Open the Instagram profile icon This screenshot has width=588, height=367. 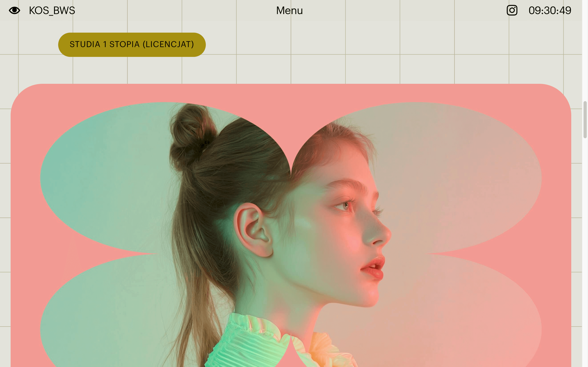tap(512, 10)
